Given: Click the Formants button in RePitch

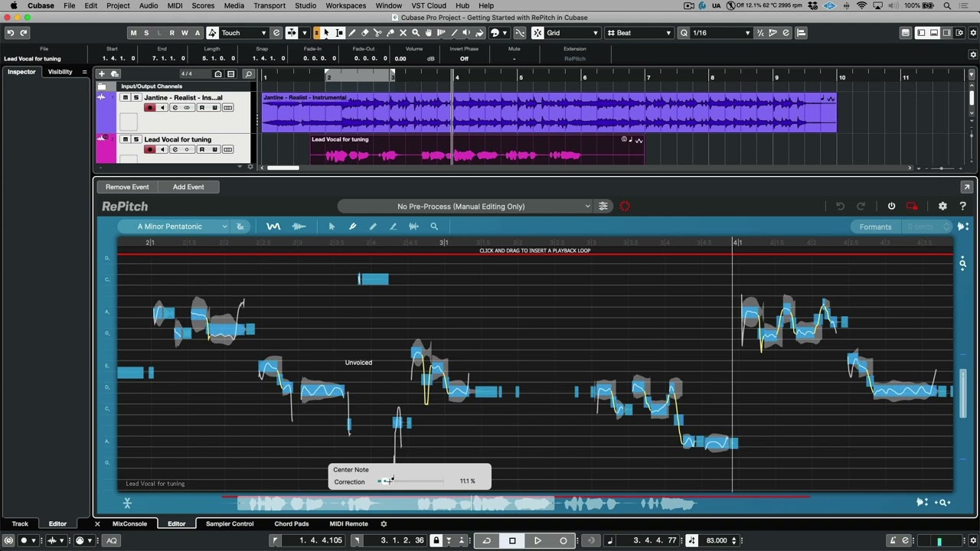Looking at the screenshot, I should [x=875, y=227].
